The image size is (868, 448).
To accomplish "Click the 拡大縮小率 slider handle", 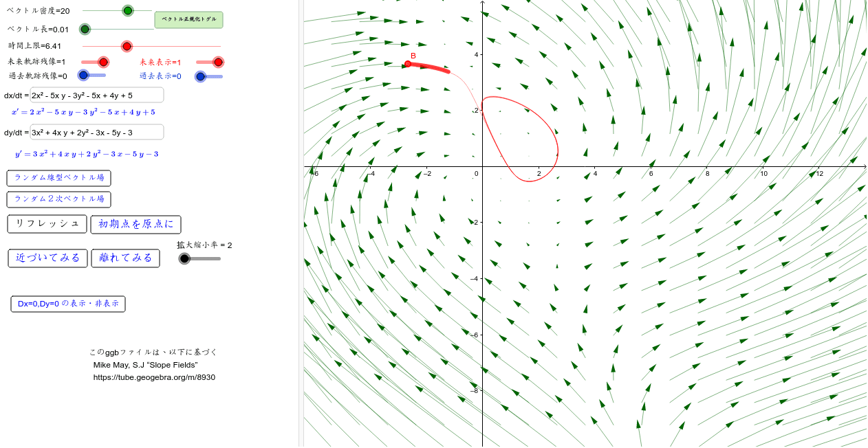I will tap(184, 258).
